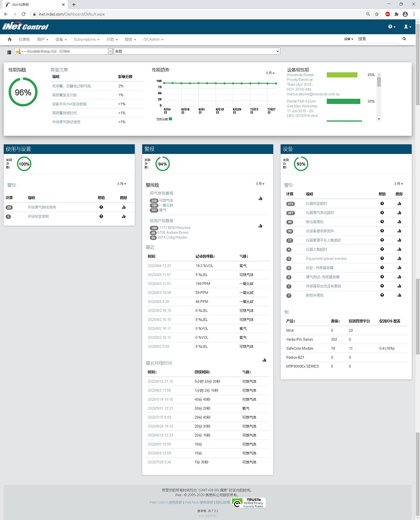Screen dimensions: 420x520
Task: Open the 3月 period dropdown in 设备 panel
Action: (398, 184)
